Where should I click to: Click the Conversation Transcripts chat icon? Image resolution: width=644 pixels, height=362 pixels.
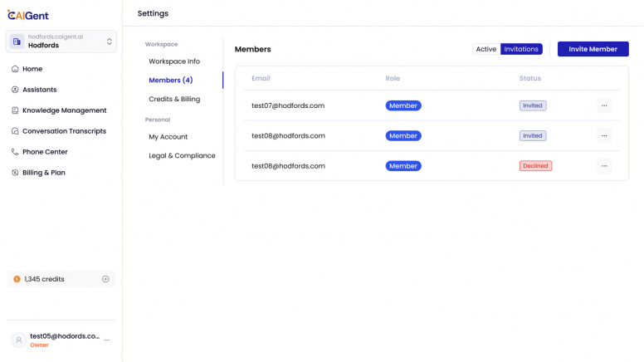point(15,131)
